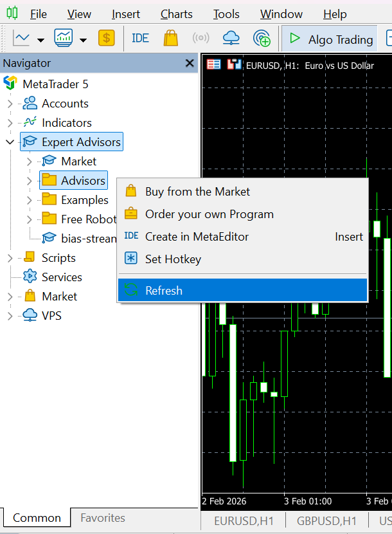392x534 pixels.
Task: Click the Market shopping bag toolbar icon
Action: (x=171, y=37)
